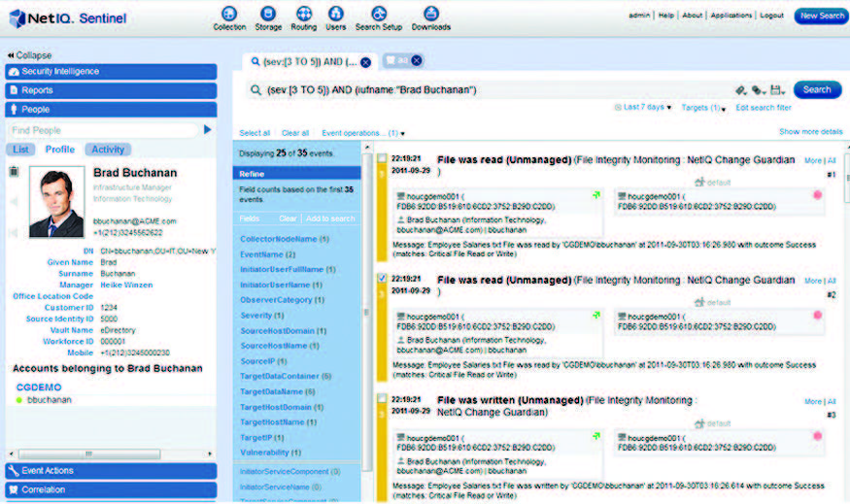Close the second small 'aa' tab
This screenshot has width=850, height=504.
click(x=417, y=61)
